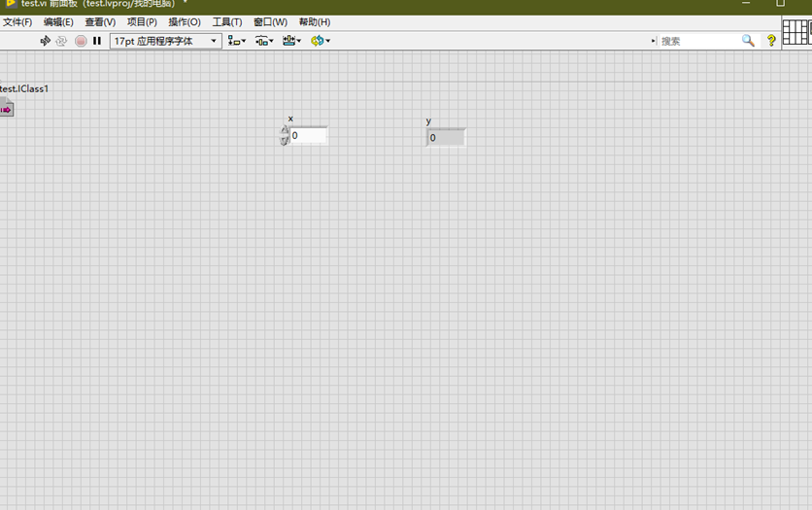Screen dimensions: 812x510
Task: Select the connector pane grid
Action: (796, 32)
